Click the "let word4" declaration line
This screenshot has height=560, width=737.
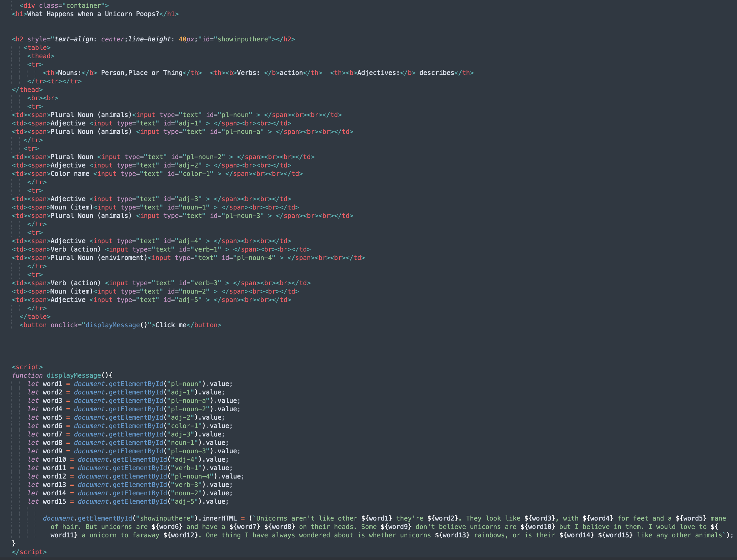[134, 409]
